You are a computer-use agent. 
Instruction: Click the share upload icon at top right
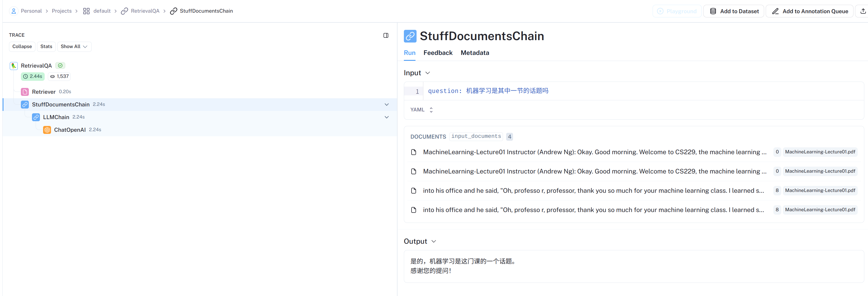[863, 11]
